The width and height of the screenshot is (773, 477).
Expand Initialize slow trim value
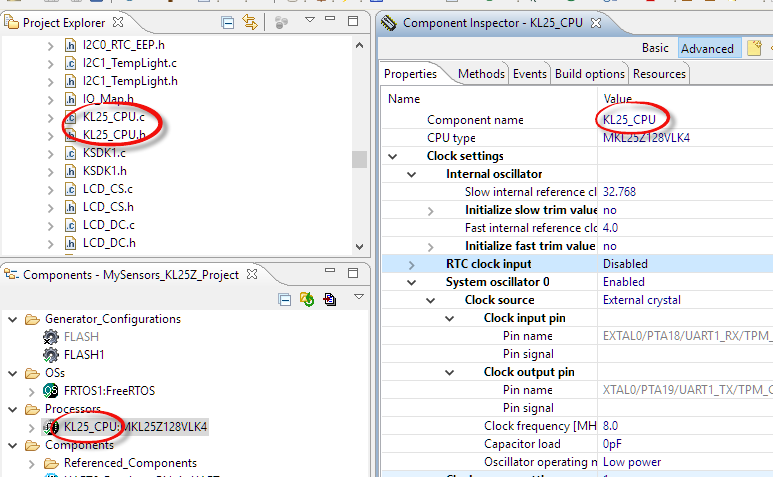[x=430, y=211]
